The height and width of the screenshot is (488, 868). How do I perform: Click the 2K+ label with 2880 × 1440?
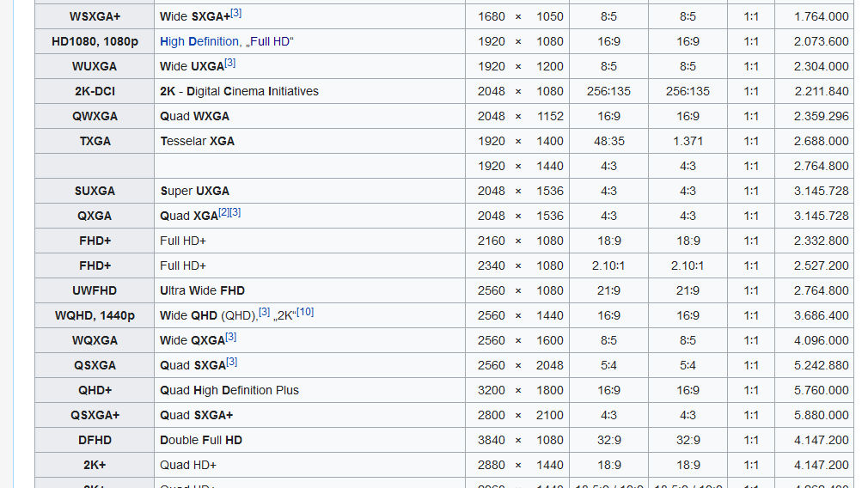[95, 465]
